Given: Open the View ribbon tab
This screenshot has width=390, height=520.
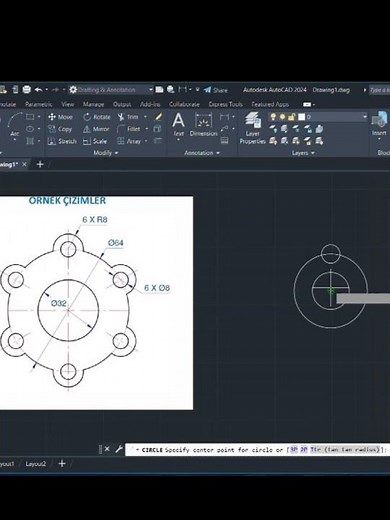Looking at the screenshot, I should [67, 104].
